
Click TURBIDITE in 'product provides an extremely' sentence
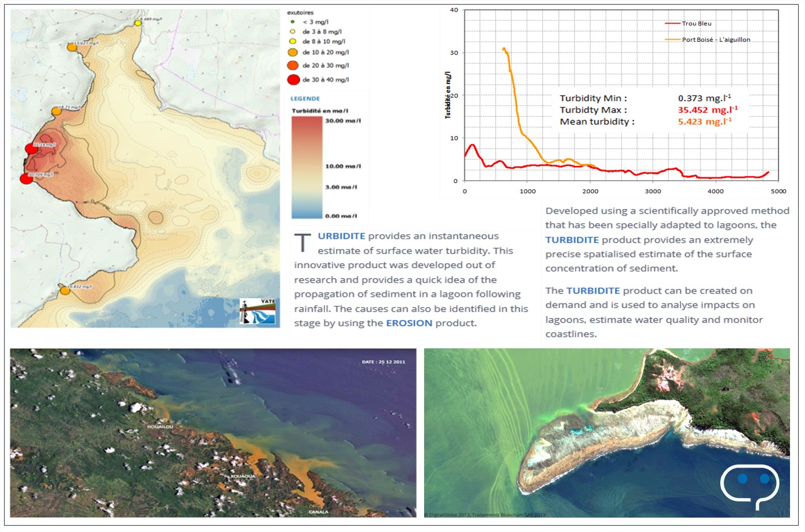(572, 240)
